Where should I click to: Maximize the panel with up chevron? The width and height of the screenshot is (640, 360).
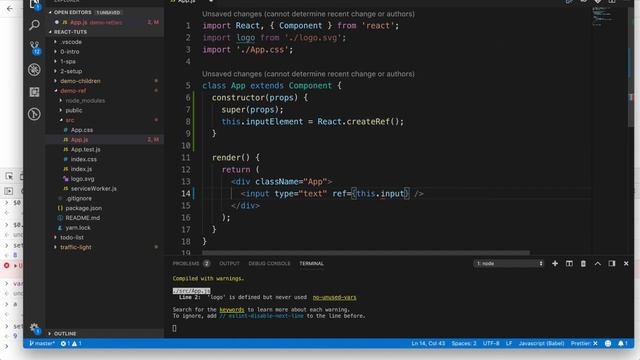(x=598, y=264)
